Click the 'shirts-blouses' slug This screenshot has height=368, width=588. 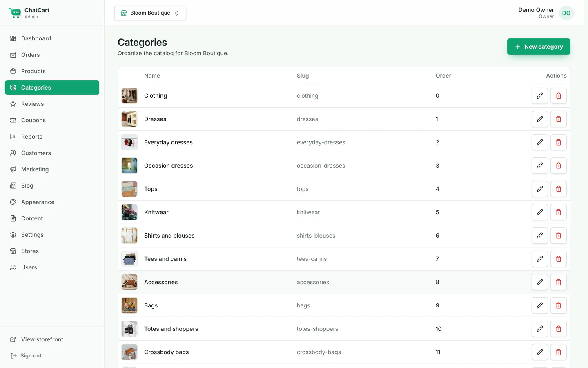tap(316, 236)
